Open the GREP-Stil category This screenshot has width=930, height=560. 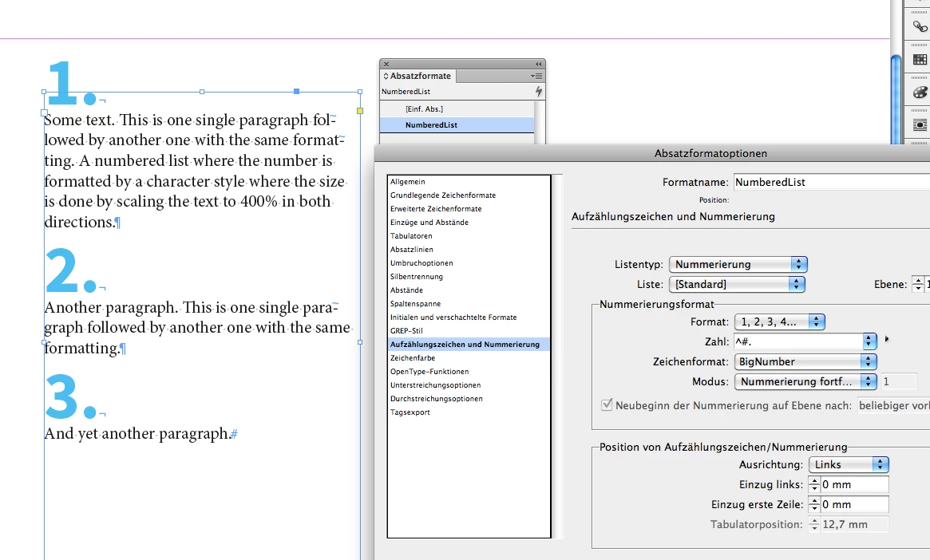(469, 331)
